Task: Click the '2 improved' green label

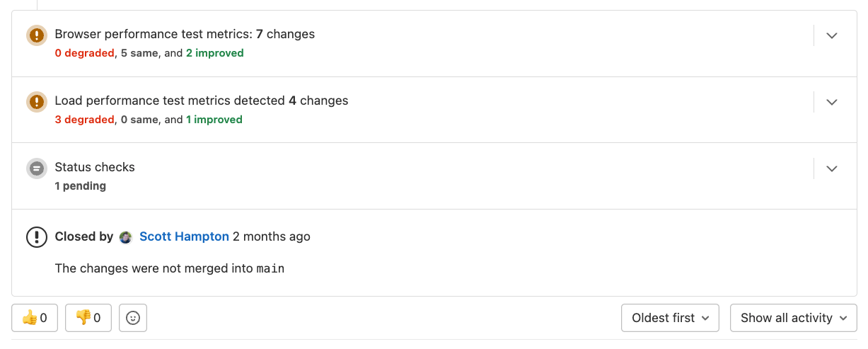Action: [x=214, y=53]
